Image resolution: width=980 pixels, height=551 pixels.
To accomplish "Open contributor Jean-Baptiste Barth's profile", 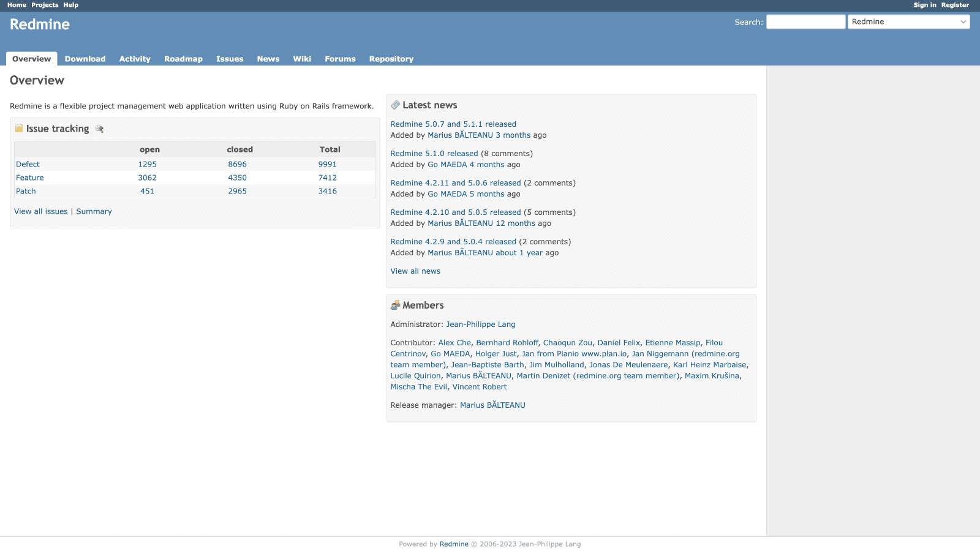I will click(x=488, y=365).
